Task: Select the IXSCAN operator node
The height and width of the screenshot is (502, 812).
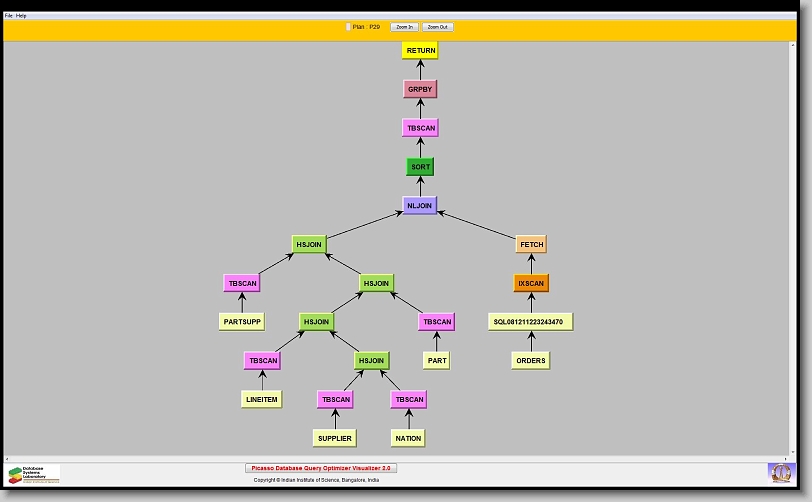Action: coord(531,283)
